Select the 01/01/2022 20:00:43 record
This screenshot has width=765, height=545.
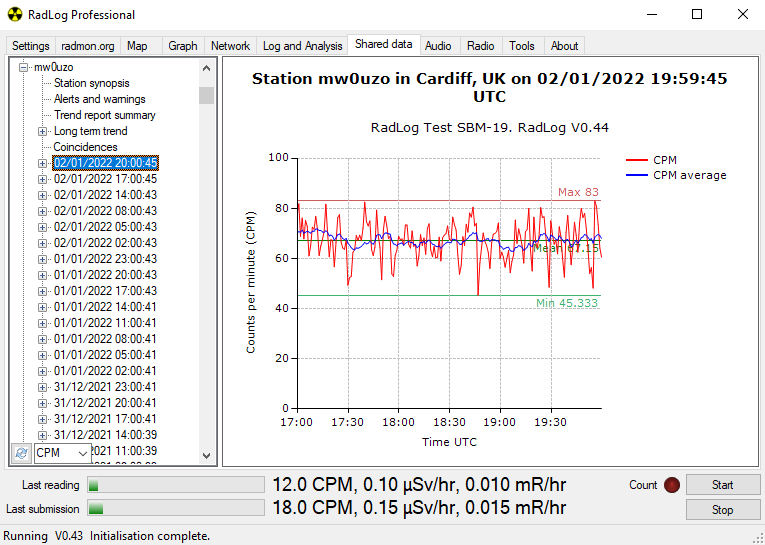point(105,275)
